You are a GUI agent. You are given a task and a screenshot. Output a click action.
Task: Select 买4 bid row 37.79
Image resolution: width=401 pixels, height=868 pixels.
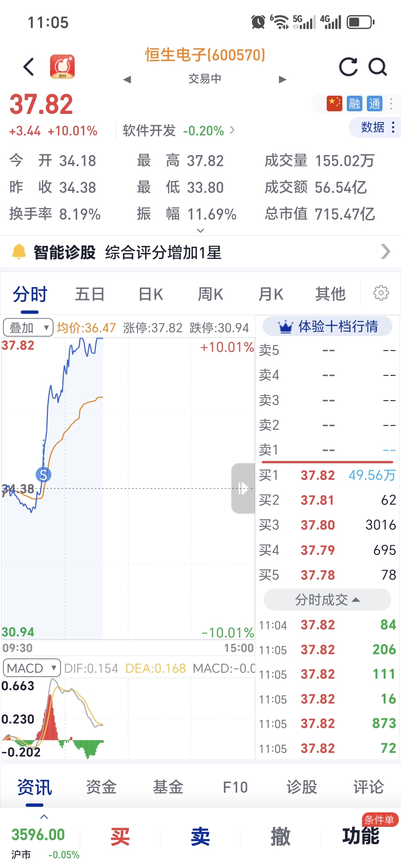click(x=327, y=550)
